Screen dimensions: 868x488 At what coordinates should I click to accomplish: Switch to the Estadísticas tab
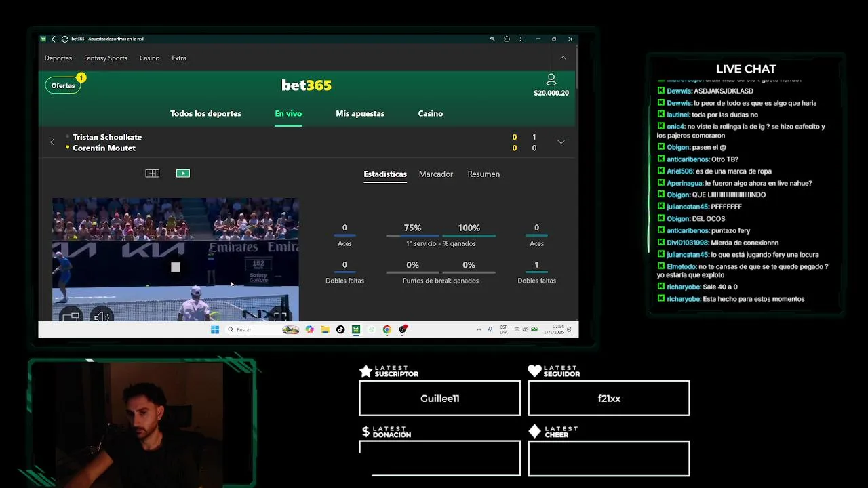tap(385, 174)
